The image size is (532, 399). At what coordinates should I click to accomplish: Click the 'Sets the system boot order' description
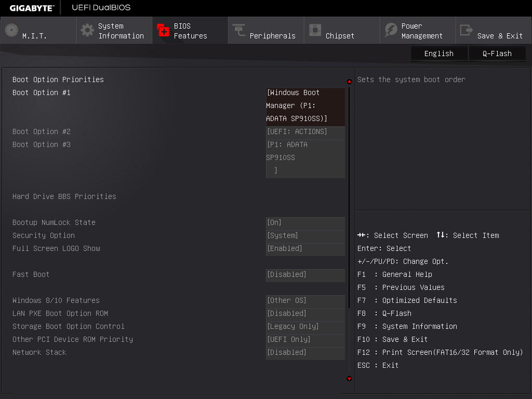click(x=411, y=79)
